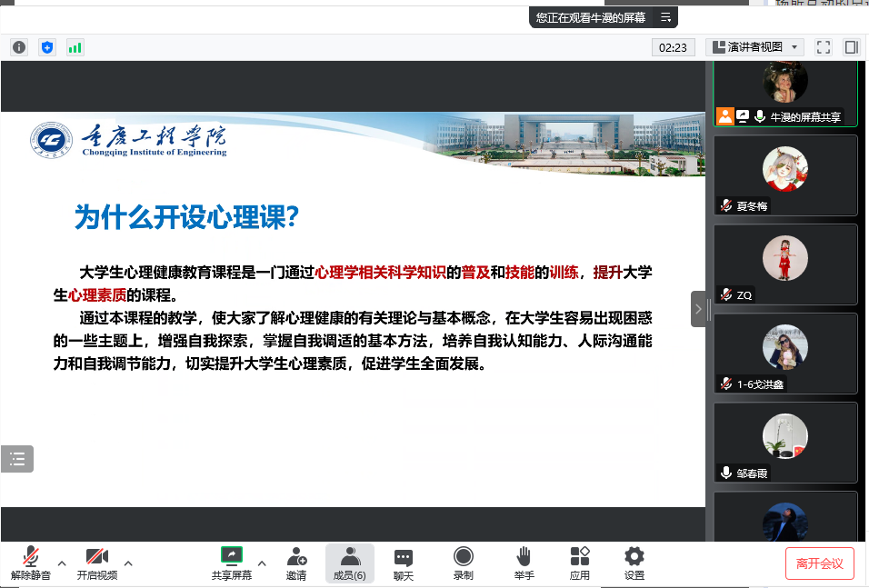This screenshot has width=869, height=588.
Task: Open screen-share options menu in top banner
Action: click(x=666, y=17)
